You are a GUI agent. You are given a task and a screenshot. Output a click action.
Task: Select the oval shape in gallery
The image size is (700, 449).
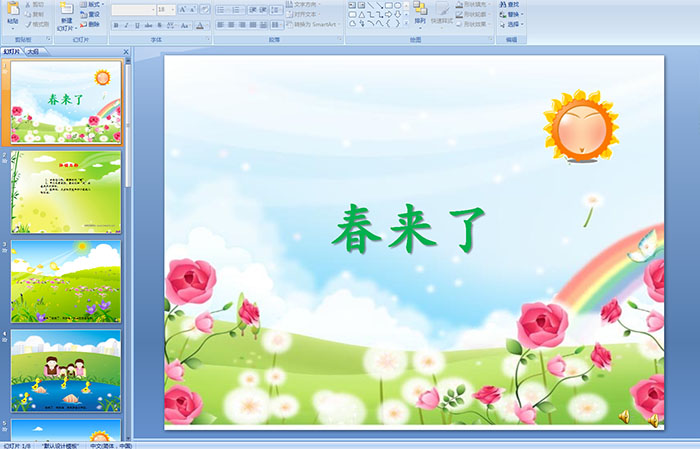398,5
